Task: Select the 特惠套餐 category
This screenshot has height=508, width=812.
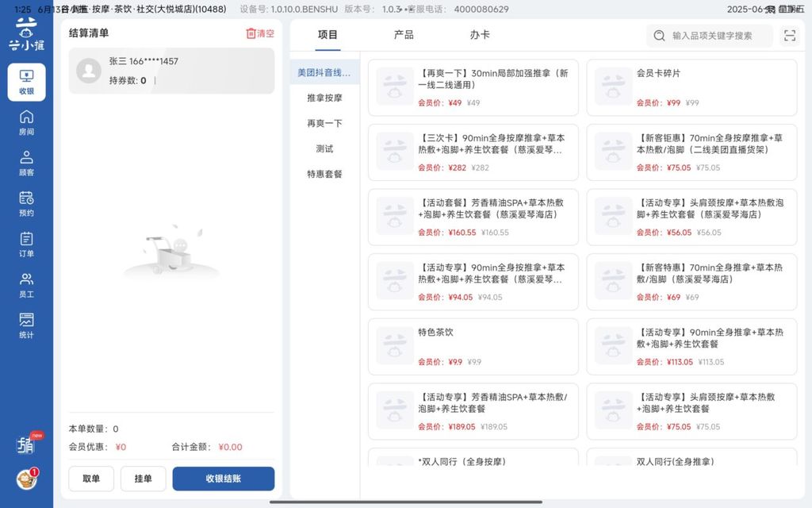Action: pyautogui.click(x=324, y=174)
